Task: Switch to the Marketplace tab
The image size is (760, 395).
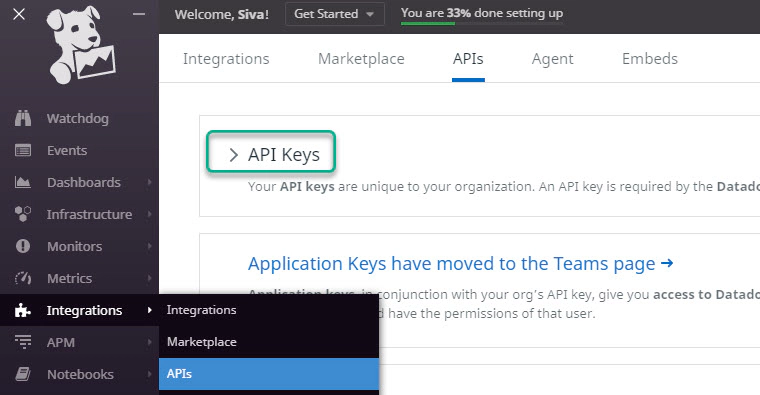Action: (x=361, y=59)
